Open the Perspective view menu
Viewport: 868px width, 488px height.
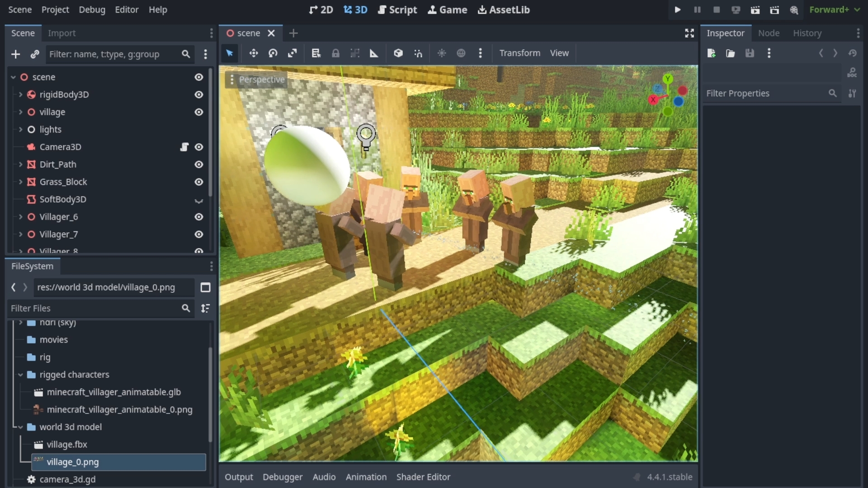257,80
